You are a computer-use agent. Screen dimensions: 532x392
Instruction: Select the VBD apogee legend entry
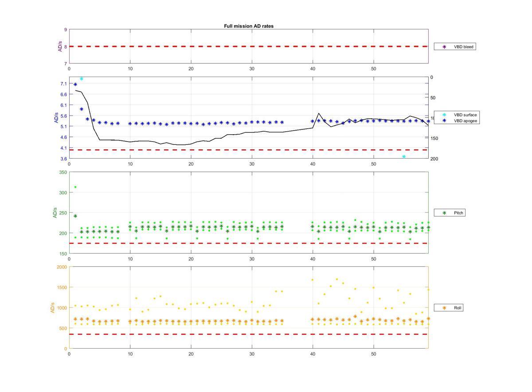(x=458, y=120)
